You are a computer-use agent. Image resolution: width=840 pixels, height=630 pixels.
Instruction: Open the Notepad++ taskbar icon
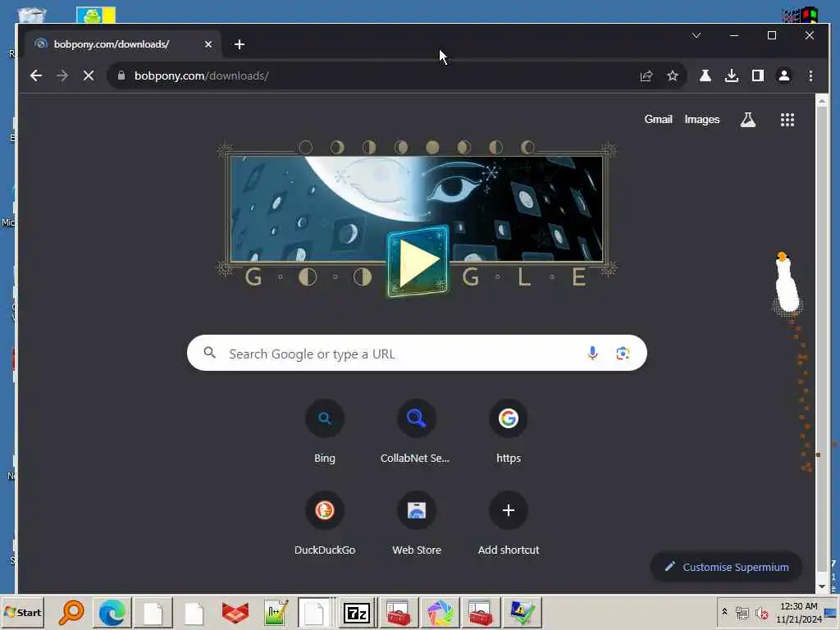(x=276, y=612)
